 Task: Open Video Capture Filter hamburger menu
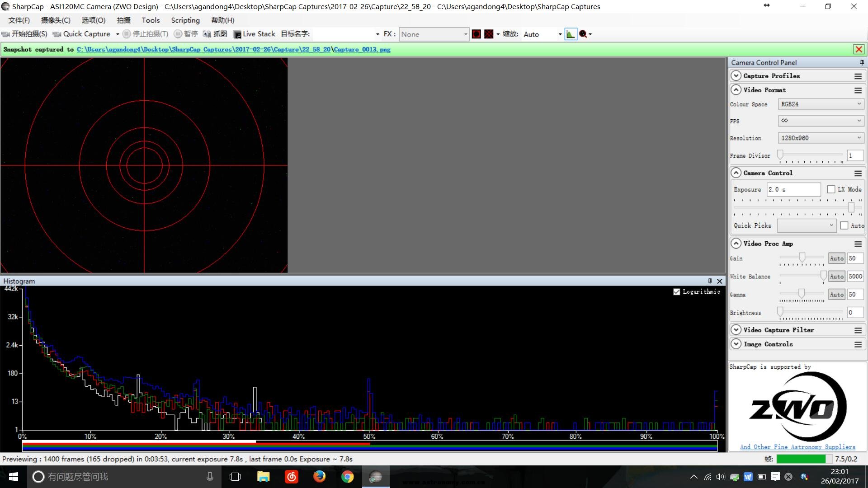(858, 330)
